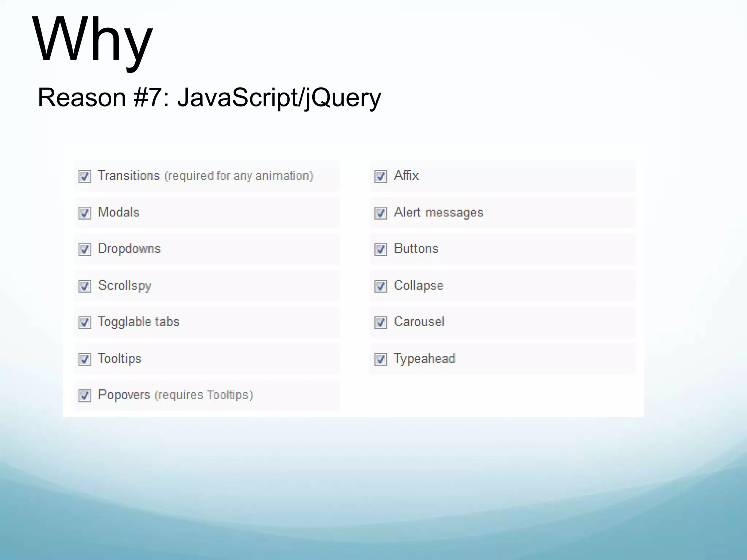Uncheck the Transitions checkbox
This screenshot has width=747, height=560.
[85, 176]
